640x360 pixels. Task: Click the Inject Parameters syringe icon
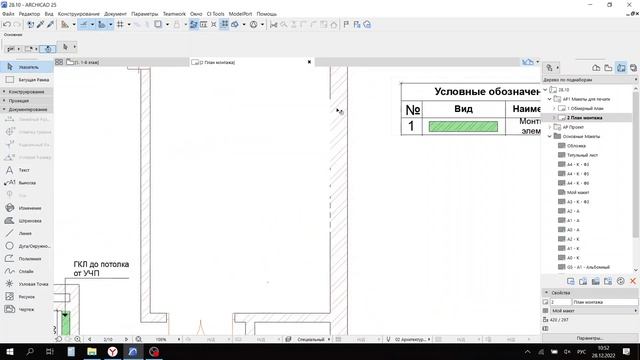50,24
